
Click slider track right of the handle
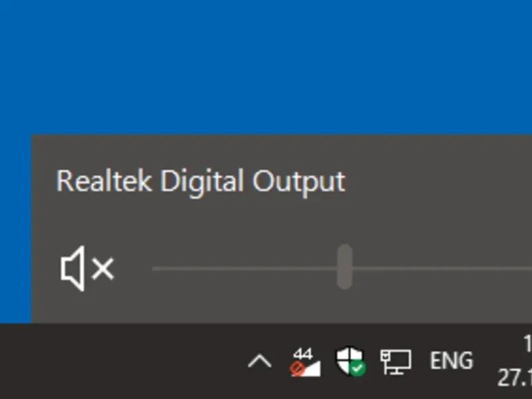click(439, 269)
